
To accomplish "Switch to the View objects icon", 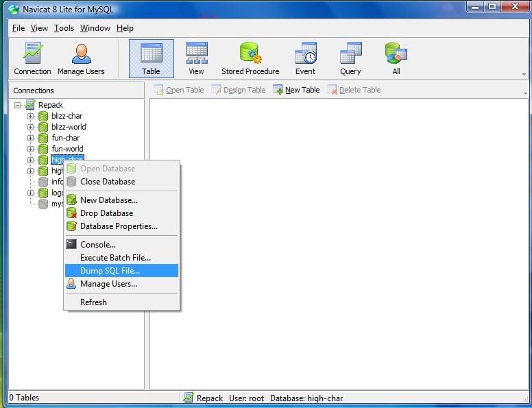I will point(197,58).
